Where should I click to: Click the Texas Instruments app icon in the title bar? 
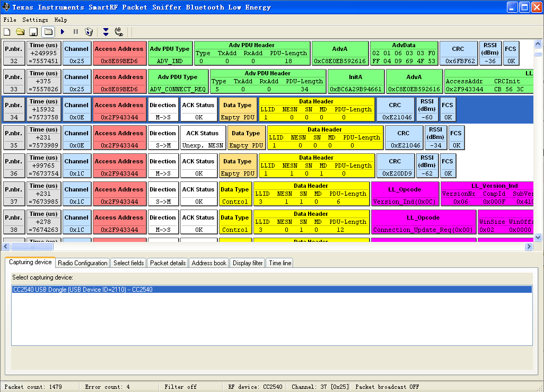[x=6, y=7]
